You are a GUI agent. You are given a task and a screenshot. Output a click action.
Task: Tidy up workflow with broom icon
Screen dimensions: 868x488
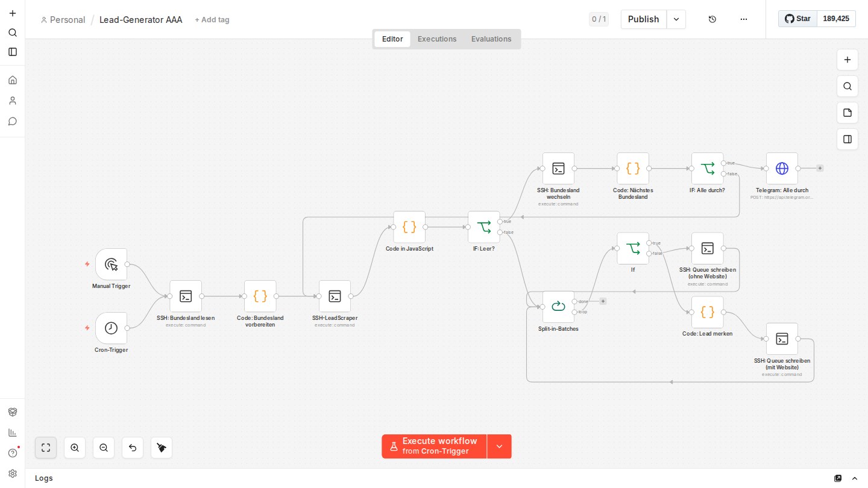(x=162, y=448)
